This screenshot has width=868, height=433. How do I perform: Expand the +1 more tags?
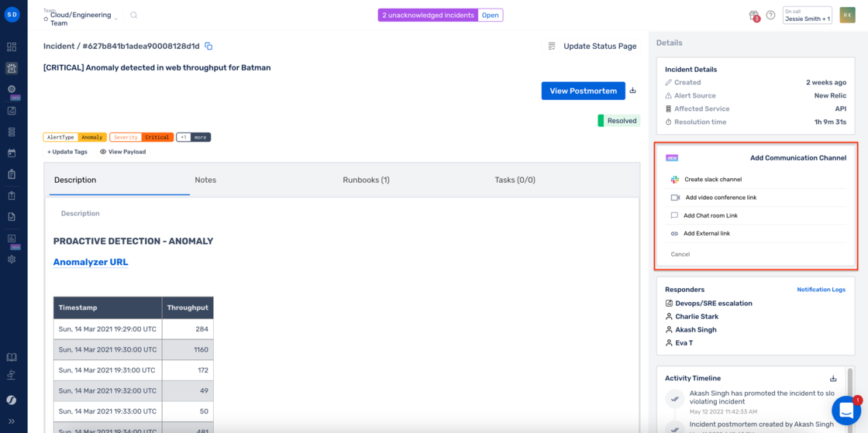(x=193, y=137)
